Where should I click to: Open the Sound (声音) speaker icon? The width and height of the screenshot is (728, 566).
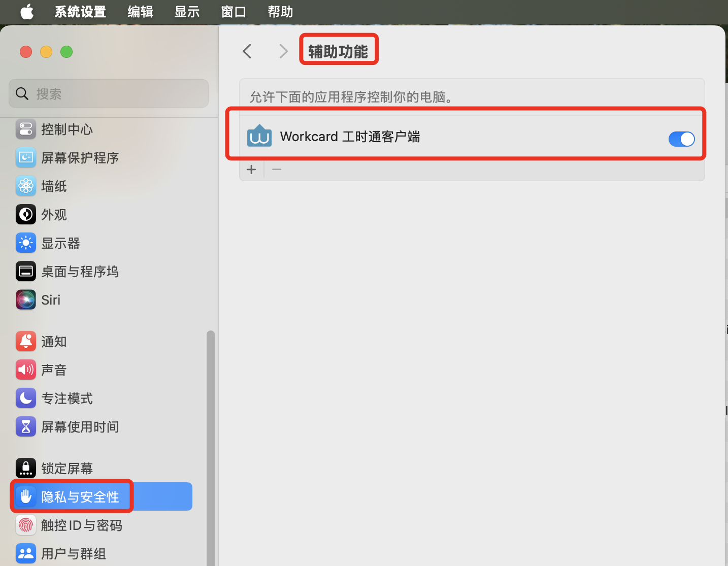26,370
